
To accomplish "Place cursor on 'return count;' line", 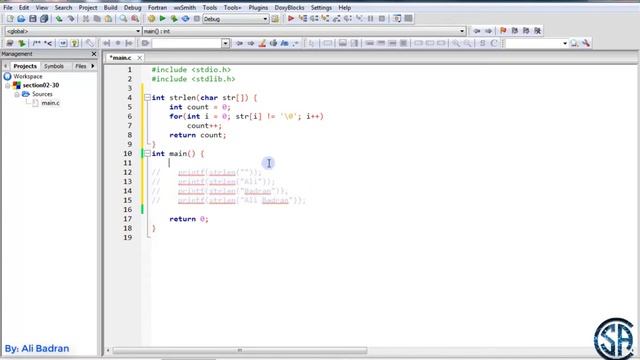I will [x=198, y=135].
